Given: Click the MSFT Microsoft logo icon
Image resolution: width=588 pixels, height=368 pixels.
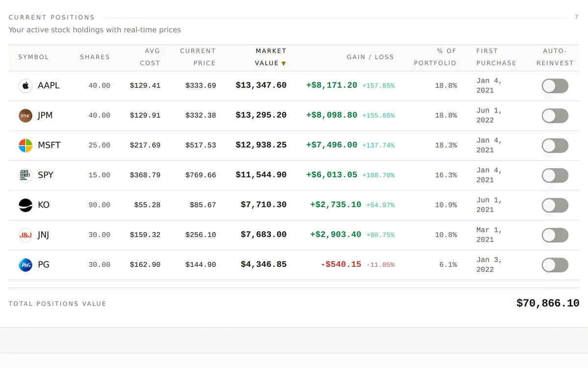Looking at the screenshot, I should tap(25, 146).
